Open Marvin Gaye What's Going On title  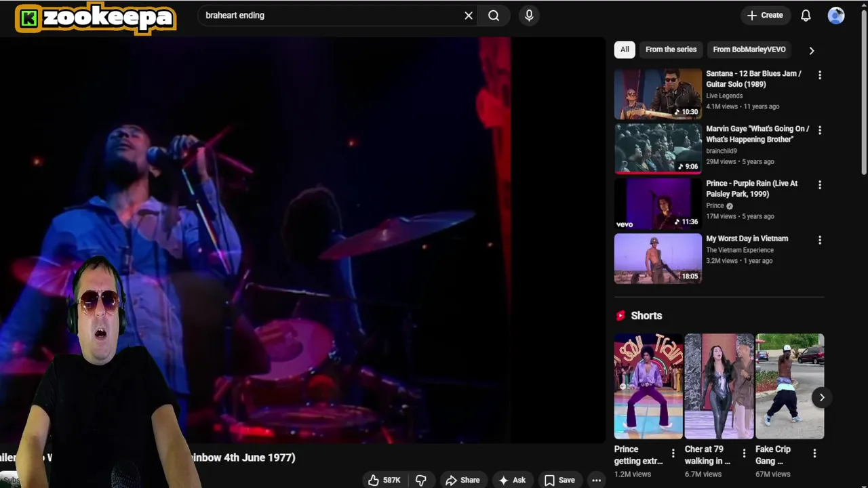point(757,134)
